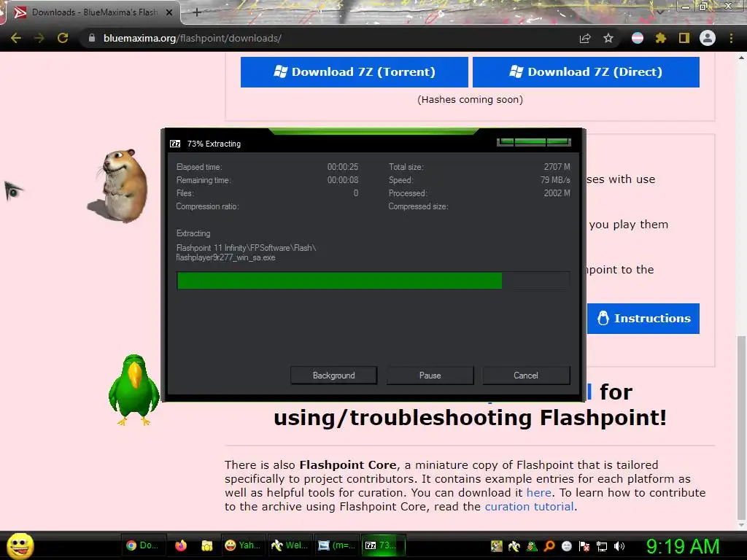Click the '00:00:25' elapsed time value
The image size is (747, 560).
[343, 167]
